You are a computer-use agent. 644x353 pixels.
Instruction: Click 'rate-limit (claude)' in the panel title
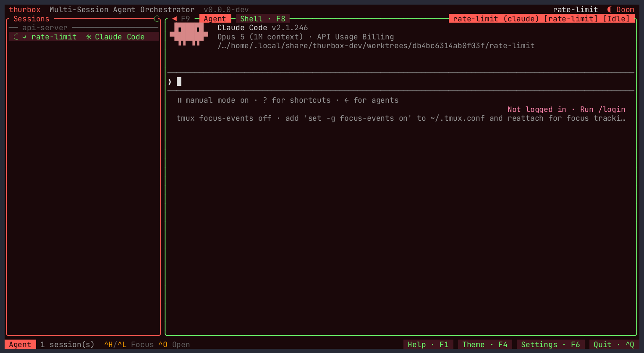(496, 19)
